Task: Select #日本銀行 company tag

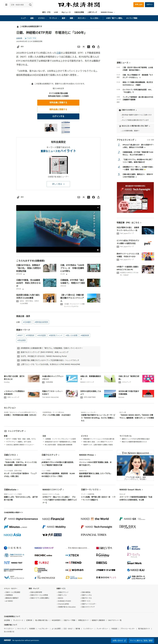Action: tap(27, 322)
